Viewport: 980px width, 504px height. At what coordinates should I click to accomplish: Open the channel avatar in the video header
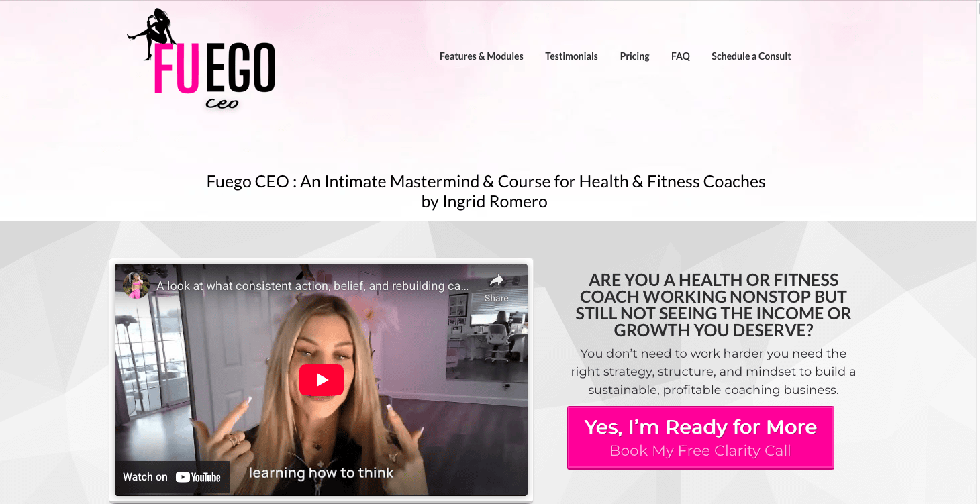(136, 285)
